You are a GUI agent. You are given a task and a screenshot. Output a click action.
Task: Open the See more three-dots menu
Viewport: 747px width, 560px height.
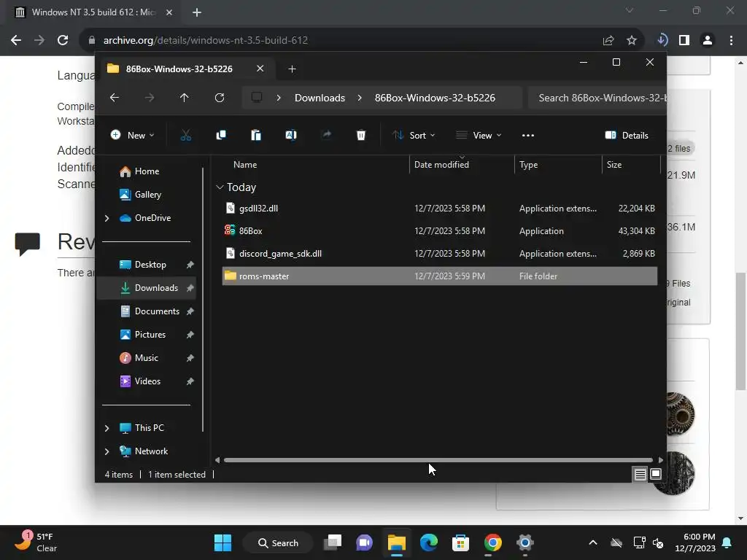(x=528, y=136)
